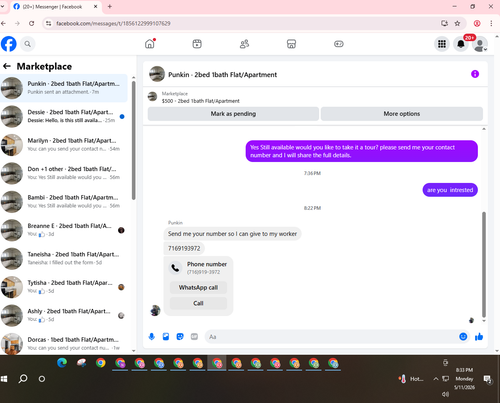Click More options button
Viewport: 500px width, 403px height.
[x=402, y=114]
